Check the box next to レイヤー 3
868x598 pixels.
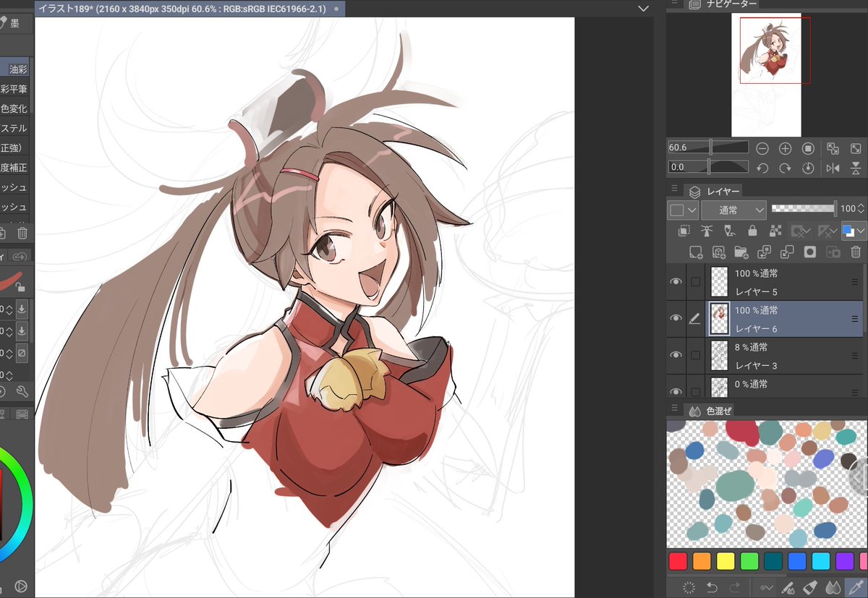(696, 355)
